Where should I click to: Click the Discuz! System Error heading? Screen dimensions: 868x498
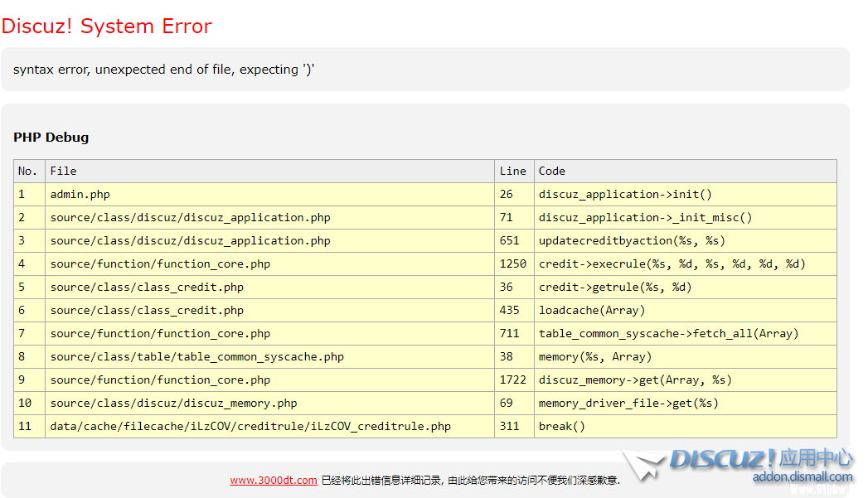pos(106,27)
